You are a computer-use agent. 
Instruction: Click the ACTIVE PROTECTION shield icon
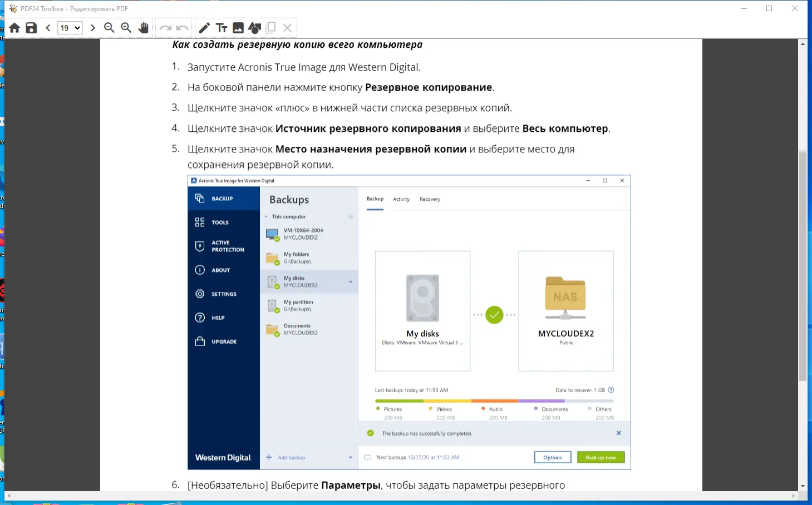click(x=200, y=246)
